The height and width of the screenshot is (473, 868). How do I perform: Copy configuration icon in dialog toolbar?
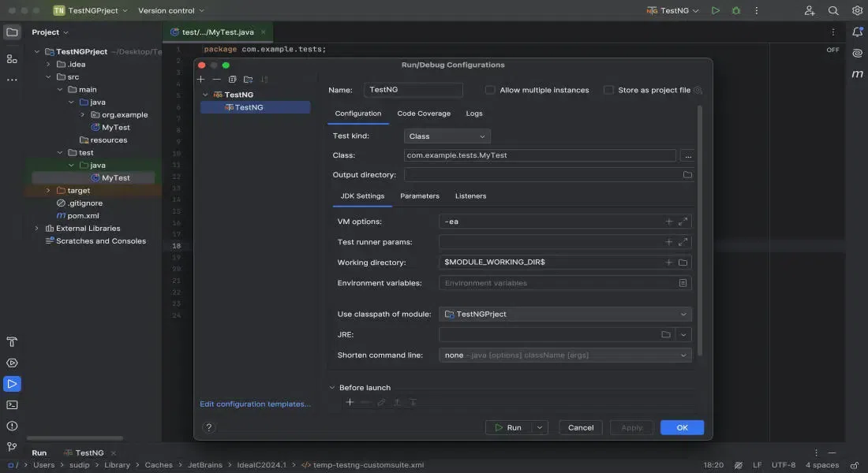coord(233,79)
